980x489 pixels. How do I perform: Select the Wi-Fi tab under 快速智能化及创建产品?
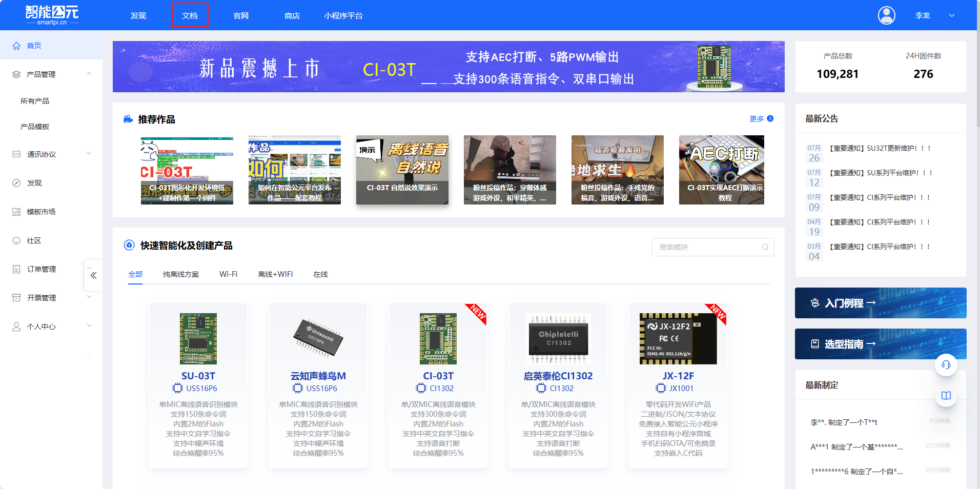coord(228,274)
